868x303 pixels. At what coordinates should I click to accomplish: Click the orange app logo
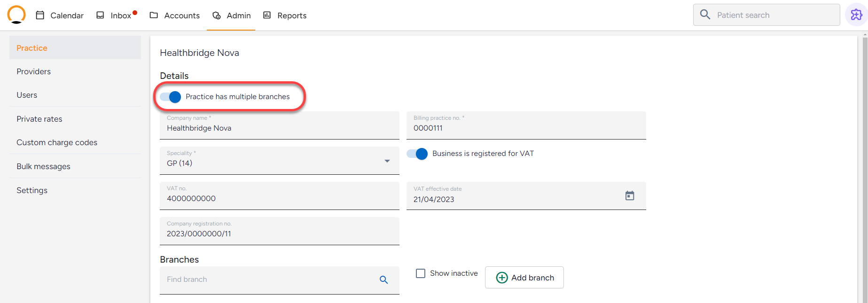pos(16,15)
